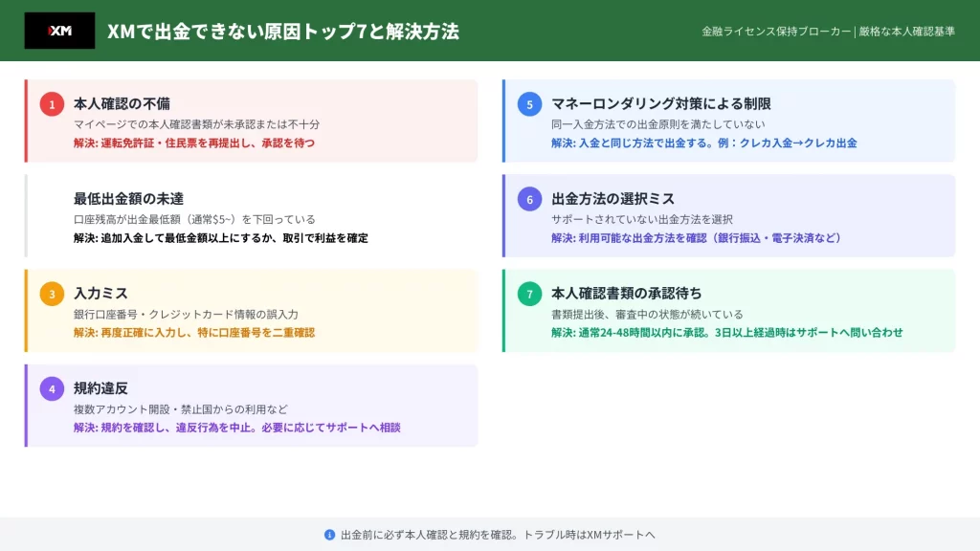Open the 規約違反 card heading

pyautogui.click(x=100, y=387)
